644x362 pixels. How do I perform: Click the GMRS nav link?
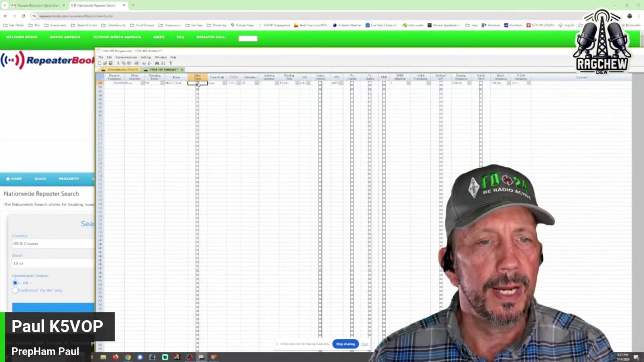click(x=158, y=37)
